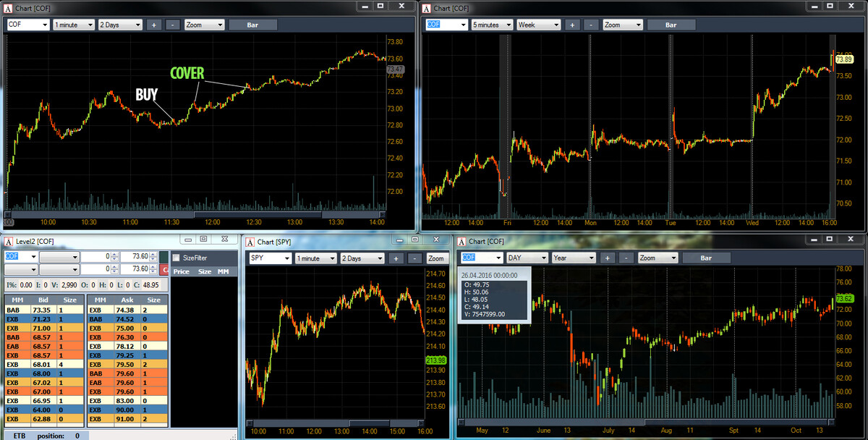Click the horizontal scrollbar under the SPY chart
868x440 pixels.
(x=334, y=423)
